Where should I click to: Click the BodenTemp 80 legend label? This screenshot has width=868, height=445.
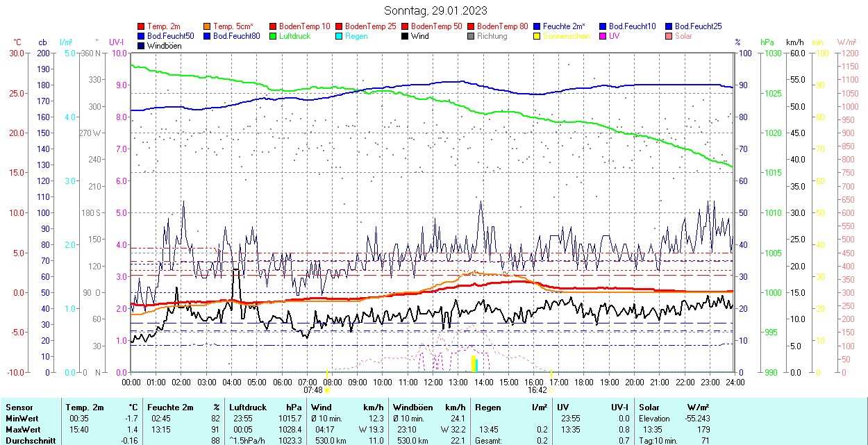tap(503, 26)
